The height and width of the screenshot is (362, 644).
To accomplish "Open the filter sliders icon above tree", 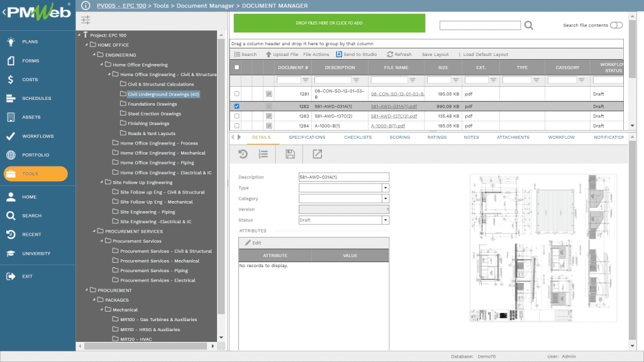I will tap(86, 19).
